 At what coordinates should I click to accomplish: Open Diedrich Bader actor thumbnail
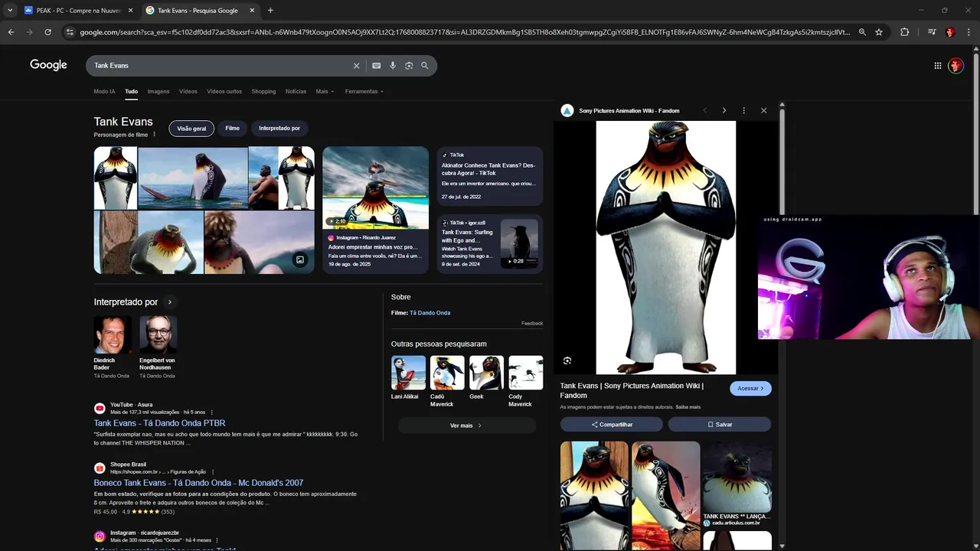(x=112, y=334)
